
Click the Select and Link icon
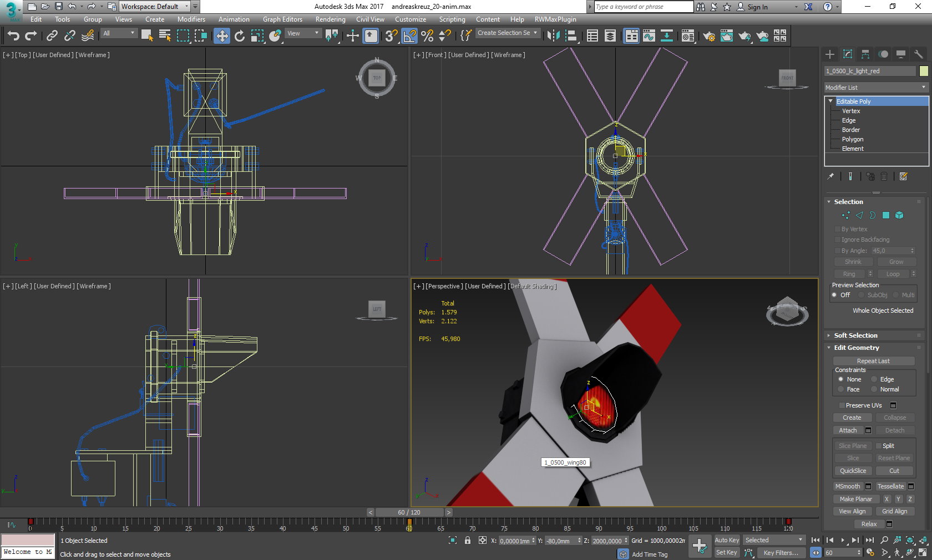click(x=52, y=36)
